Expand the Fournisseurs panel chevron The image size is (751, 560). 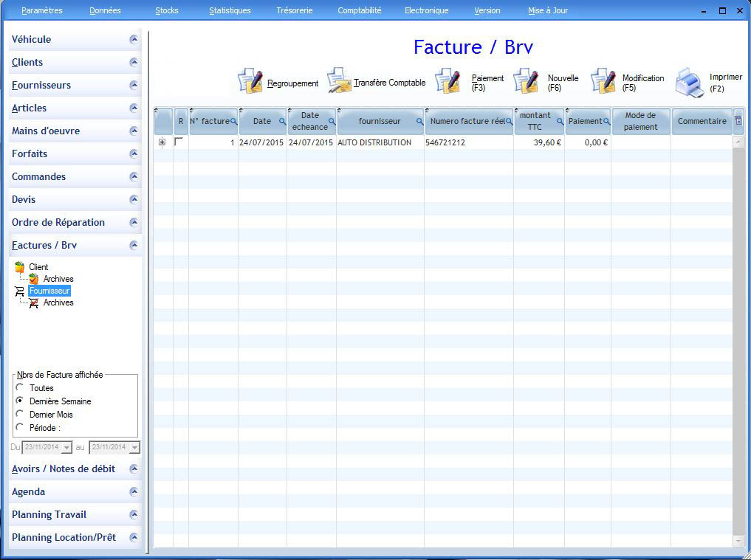pos(134,85)
